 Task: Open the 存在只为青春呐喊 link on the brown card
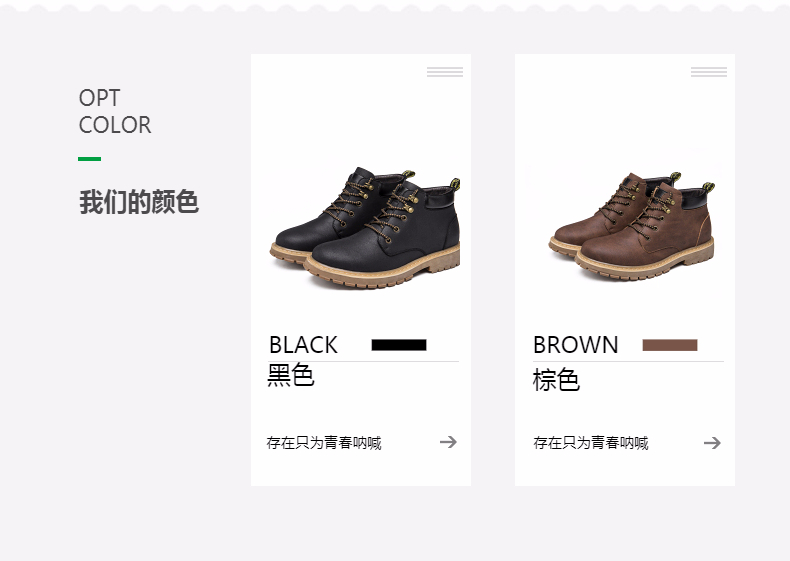coord(590,443)
